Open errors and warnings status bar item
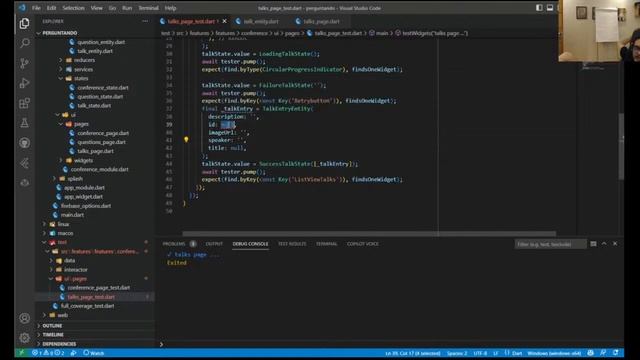Screen dimensions: 640x360 click(48, 353)
